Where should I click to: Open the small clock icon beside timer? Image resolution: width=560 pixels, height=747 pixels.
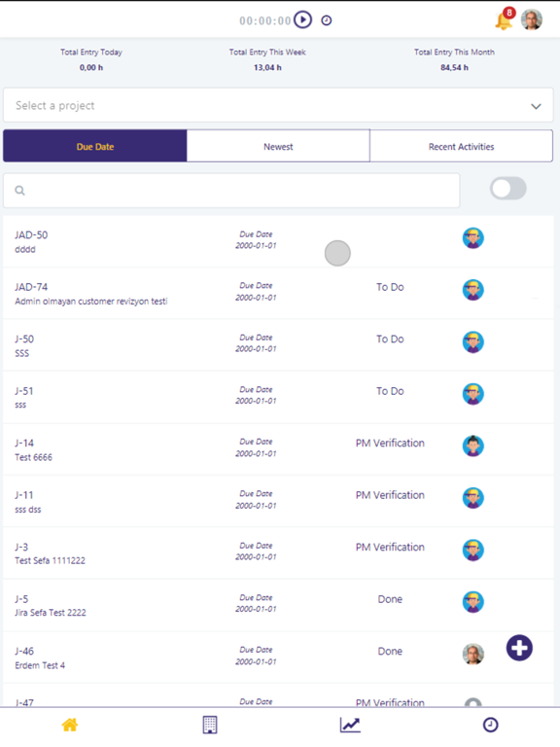tap(327, 20)
